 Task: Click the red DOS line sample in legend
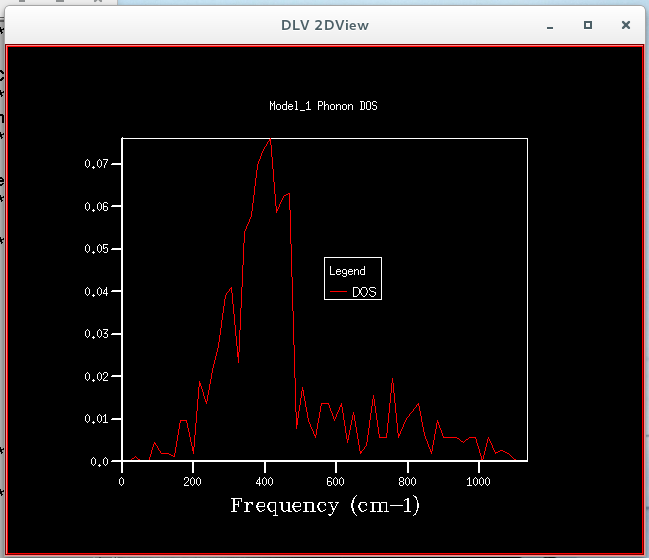point(338,292)
